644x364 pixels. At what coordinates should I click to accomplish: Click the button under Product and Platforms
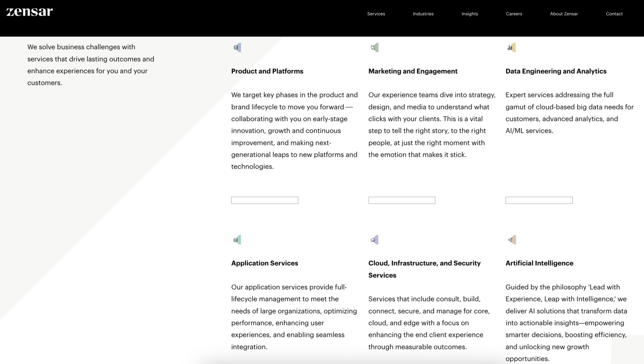coord(265,200)
